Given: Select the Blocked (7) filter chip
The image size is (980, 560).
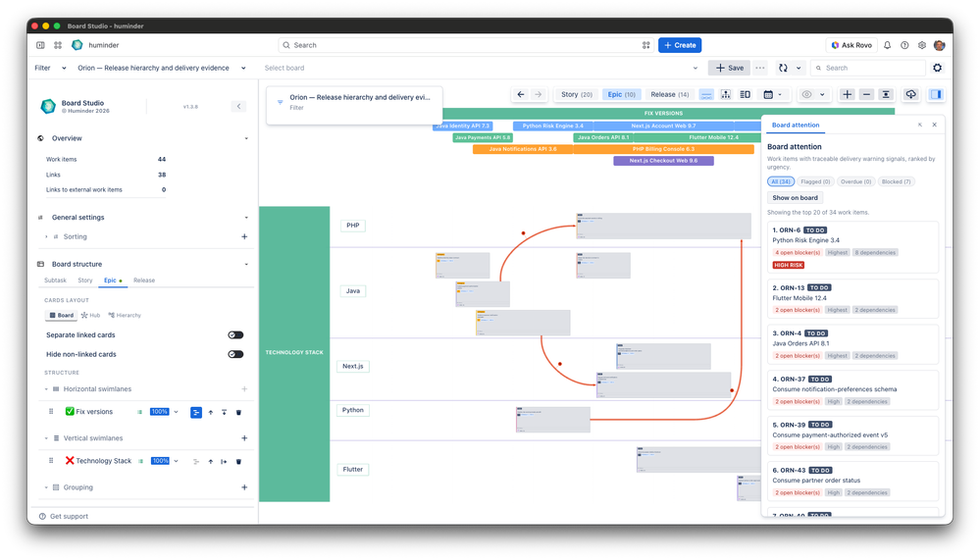Looking at the screenshot, I should click(896, 181).
